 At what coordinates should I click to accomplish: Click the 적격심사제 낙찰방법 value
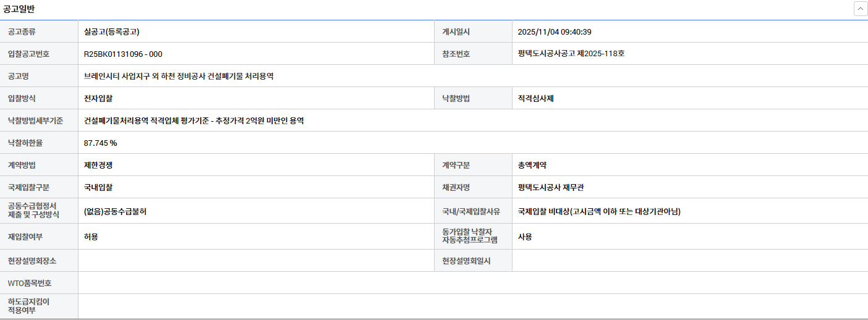(535, 99)
